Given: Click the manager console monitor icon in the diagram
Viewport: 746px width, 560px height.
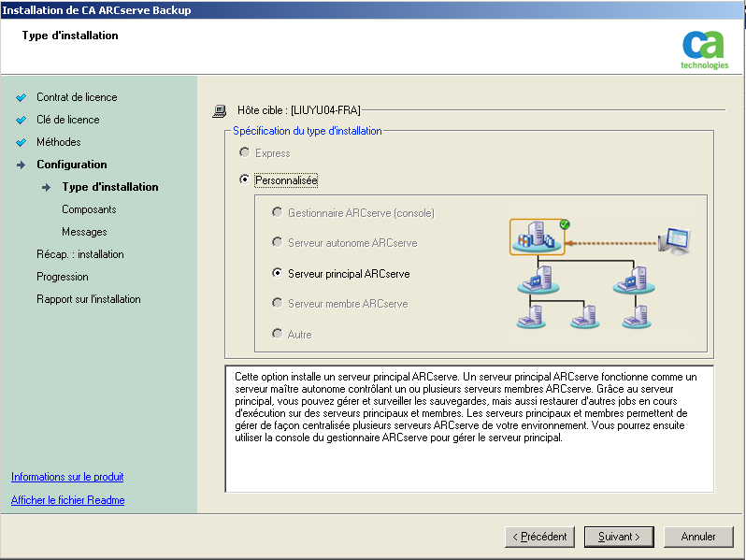Looking at the screenshot, I should pos(675,241).
